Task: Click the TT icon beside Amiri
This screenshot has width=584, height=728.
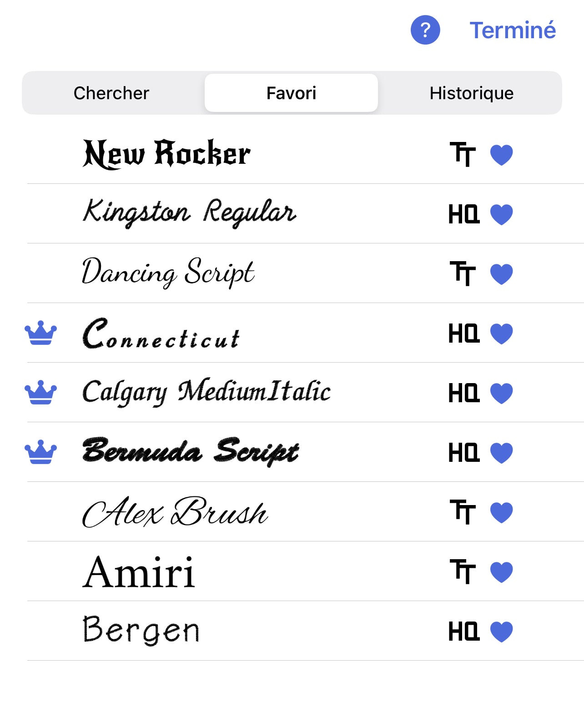Action: (x=463, y=571)
